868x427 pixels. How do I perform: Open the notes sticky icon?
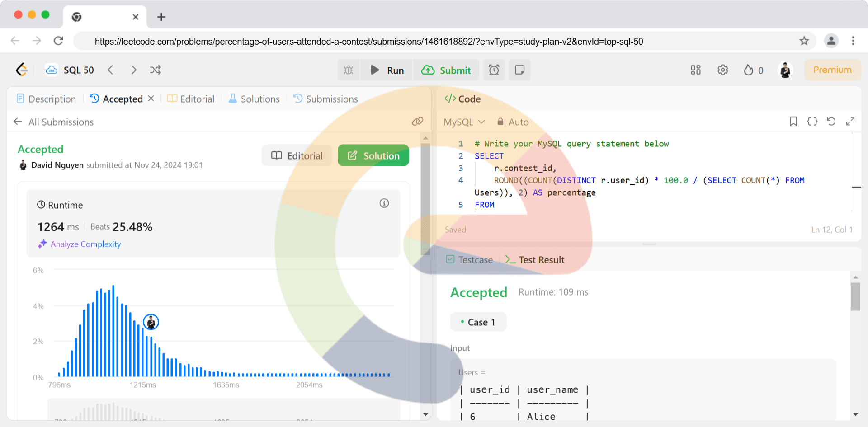coord(519,70)
